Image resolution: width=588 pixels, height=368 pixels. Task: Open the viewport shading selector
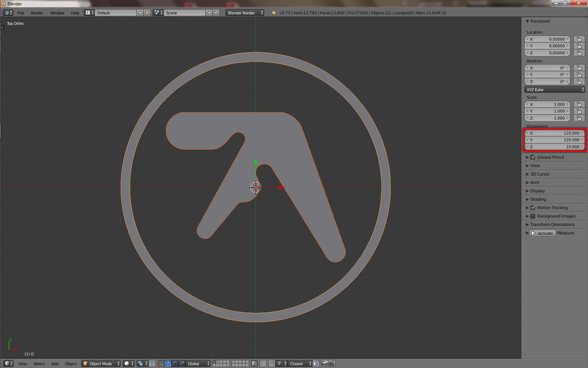point(128,363)
